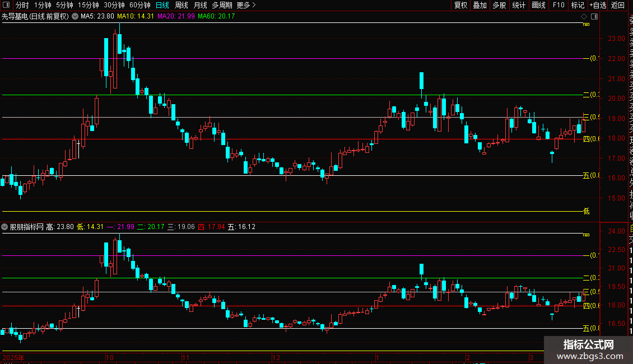Expand the 更多 periods menu
The height and width of the screenshot is (364, 633).
coord(246,5)
